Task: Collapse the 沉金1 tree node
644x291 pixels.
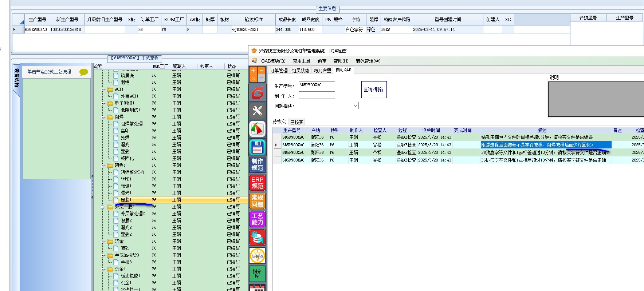Action: coord(103,269)
